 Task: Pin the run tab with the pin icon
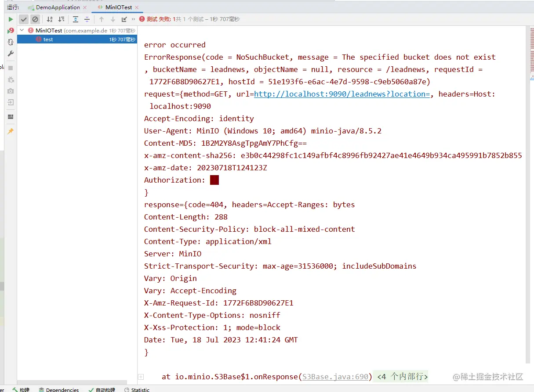click(x=11, y=131)
